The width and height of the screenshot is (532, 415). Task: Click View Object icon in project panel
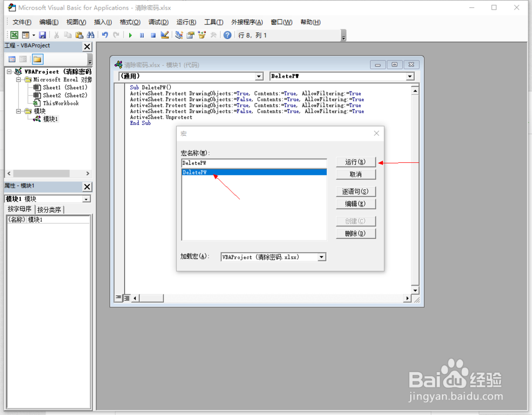point(23,60)
